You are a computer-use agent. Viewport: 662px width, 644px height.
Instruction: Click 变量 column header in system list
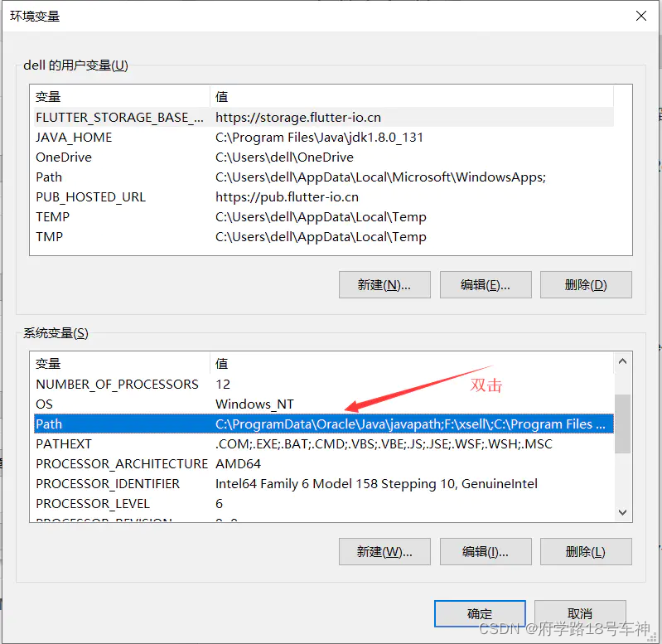[x=122, y=364]
